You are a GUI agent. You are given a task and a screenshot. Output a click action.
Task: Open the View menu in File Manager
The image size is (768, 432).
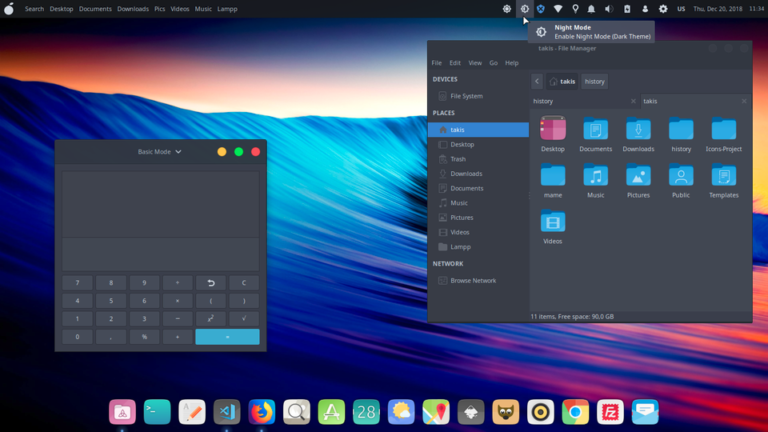point(475,63)
